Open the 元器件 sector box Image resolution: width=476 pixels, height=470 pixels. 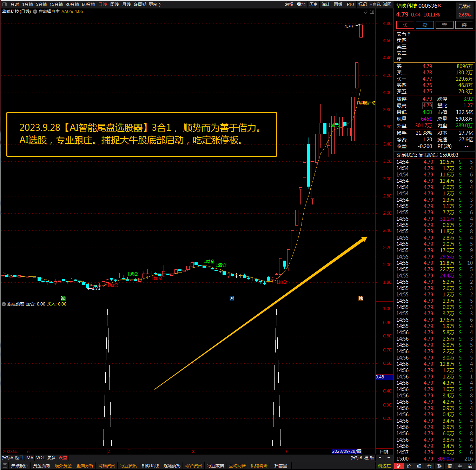tap(465, 11)
